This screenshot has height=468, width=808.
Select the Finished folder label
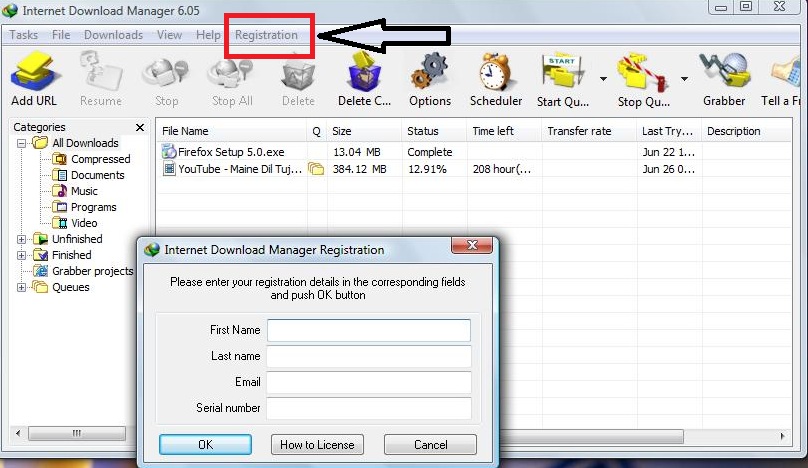72,255
